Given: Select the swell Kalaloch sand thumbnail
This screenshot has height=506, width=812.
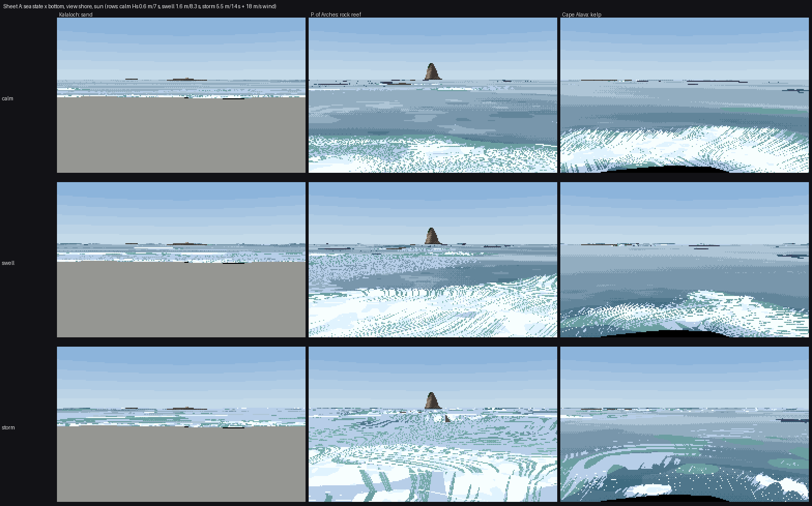Looking at the screenshot, I should [x=181, y=260].
